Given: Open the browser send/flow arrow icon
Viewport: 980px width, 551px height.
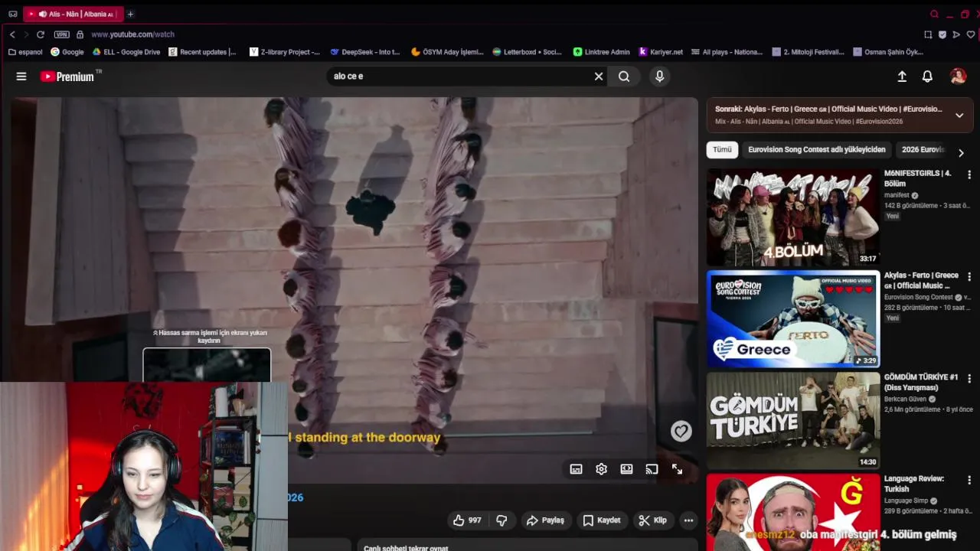Looking at the screenshot, I should 956,34.
